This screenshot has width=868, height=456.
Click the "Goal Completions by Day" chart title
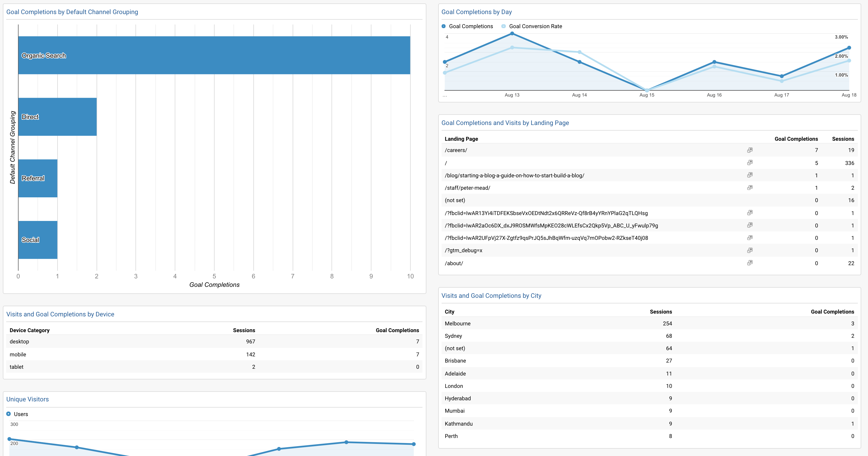click(x=477, y=12)
